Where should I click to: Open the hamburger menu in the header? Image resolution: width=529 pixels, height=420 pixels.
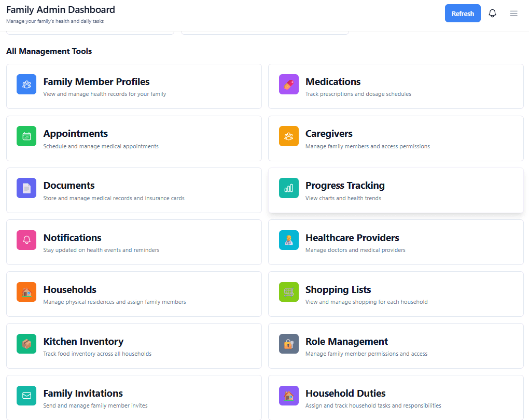pos(513,13)
